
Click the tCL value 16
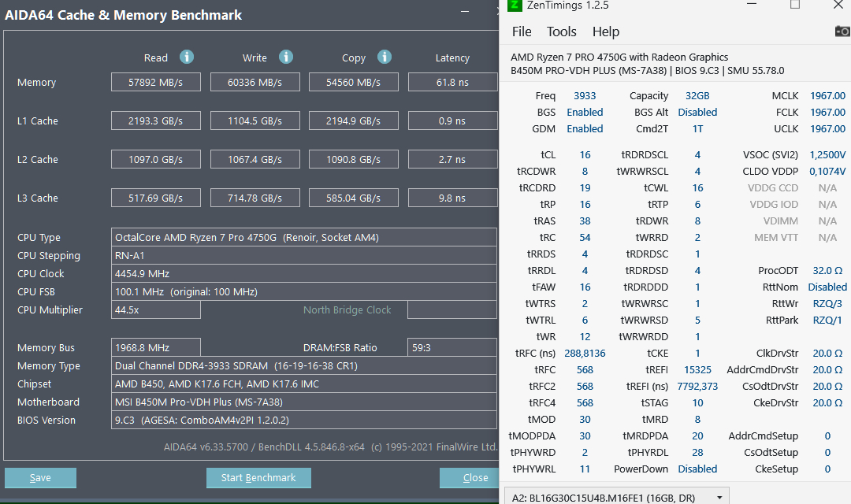click(x=585, y=154)
